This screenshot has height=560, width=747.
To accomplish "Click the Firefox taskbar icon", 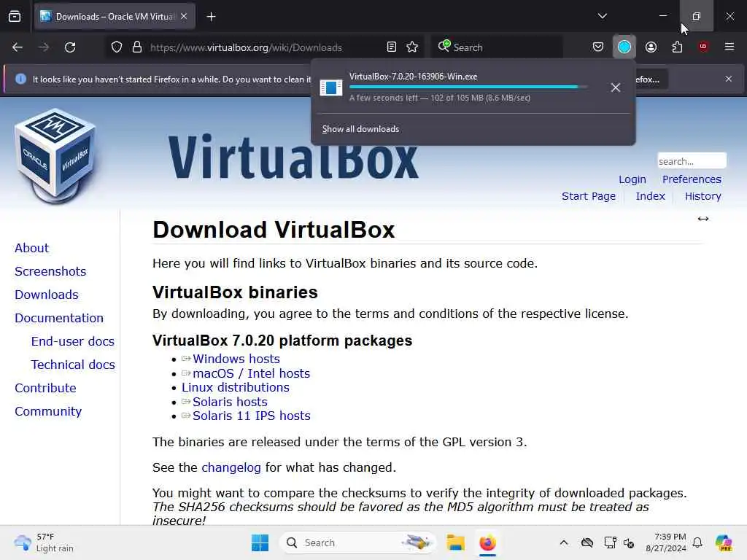I will (488, 542).
